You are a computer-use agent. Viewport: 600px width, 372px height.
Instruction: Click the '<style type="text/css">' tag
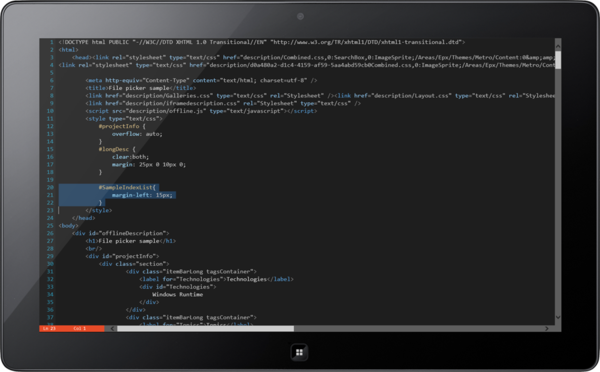click(x=124, y=119)
